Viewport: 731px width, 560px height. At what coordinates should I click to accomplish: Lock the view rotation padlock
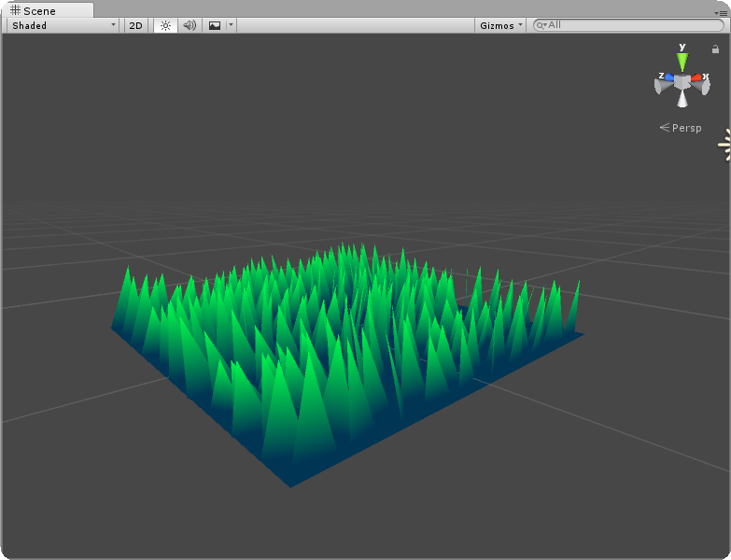click(x=715, y=49)
